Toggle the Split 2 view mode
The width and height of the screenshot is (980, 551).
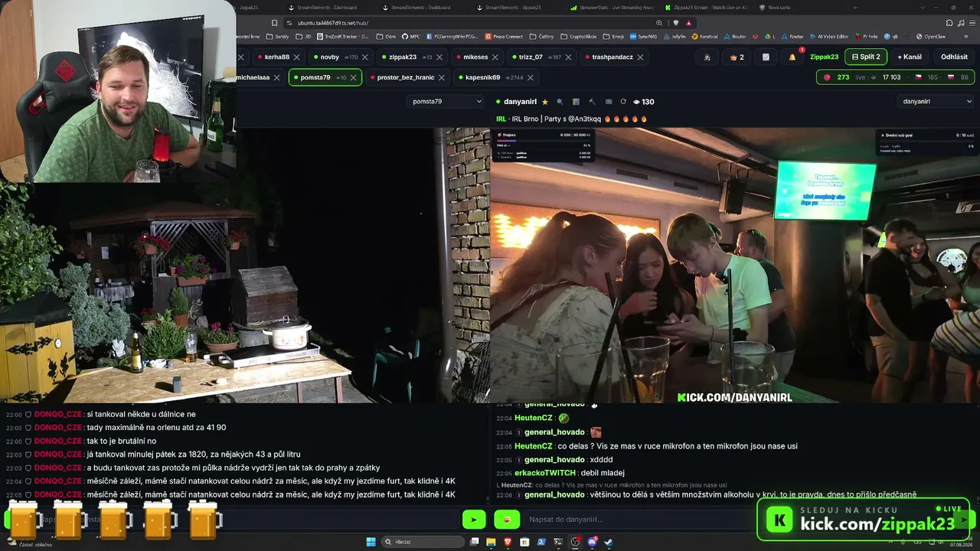(x=866, y=57)
